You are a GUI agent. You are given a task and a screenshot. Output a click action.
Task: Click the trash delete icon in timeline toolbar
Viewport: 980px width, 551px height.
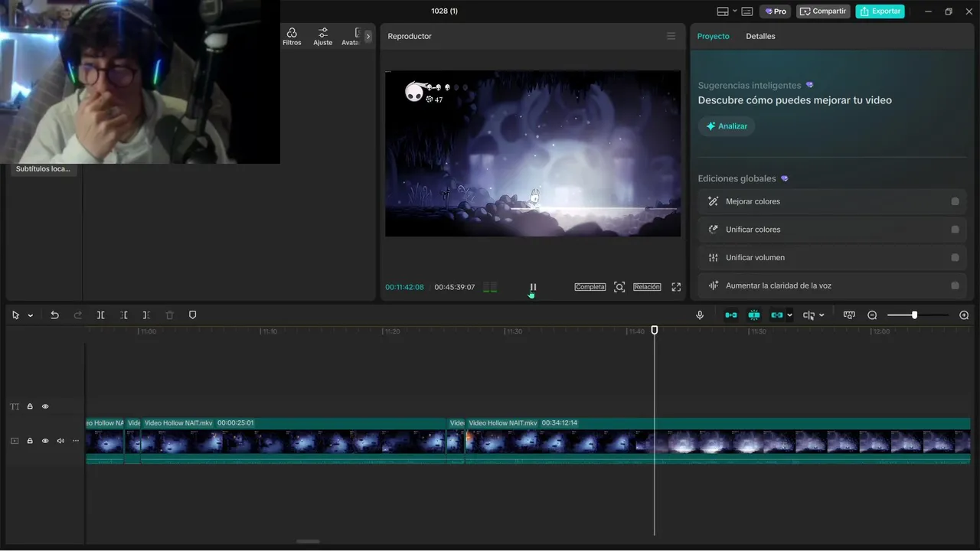click(x=170, y=315)
